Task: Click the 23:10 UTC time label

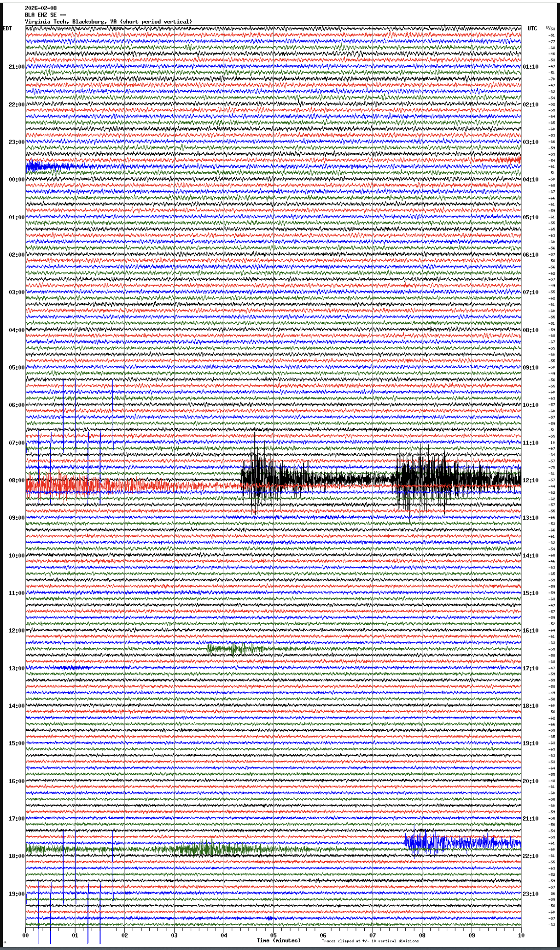Action: tap(531, 894)
